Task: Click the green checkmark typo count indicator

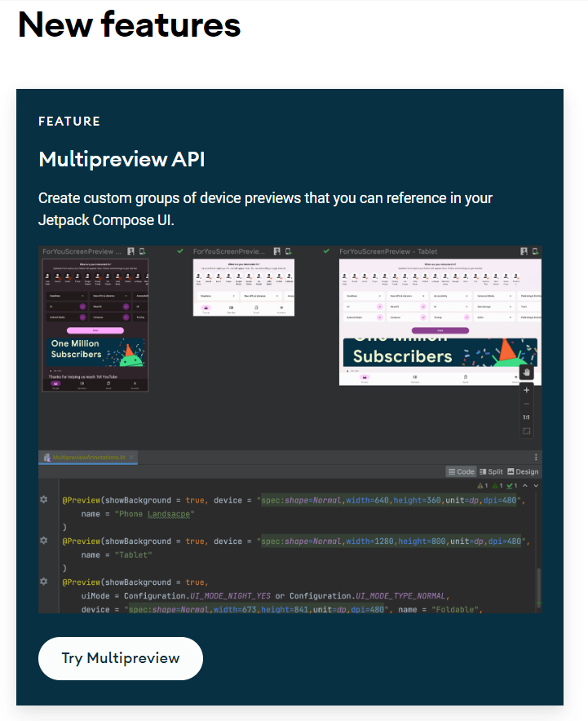Action: point(512,485)
